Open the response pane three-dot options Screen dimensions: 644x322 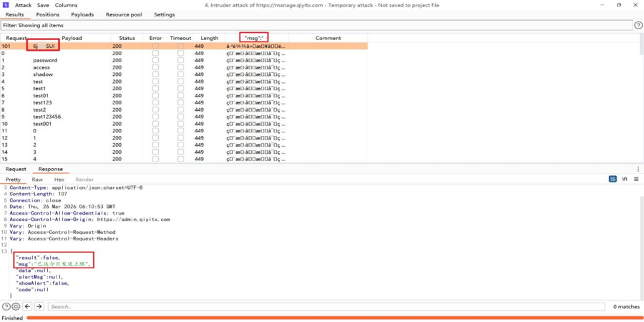click(638, 169)
